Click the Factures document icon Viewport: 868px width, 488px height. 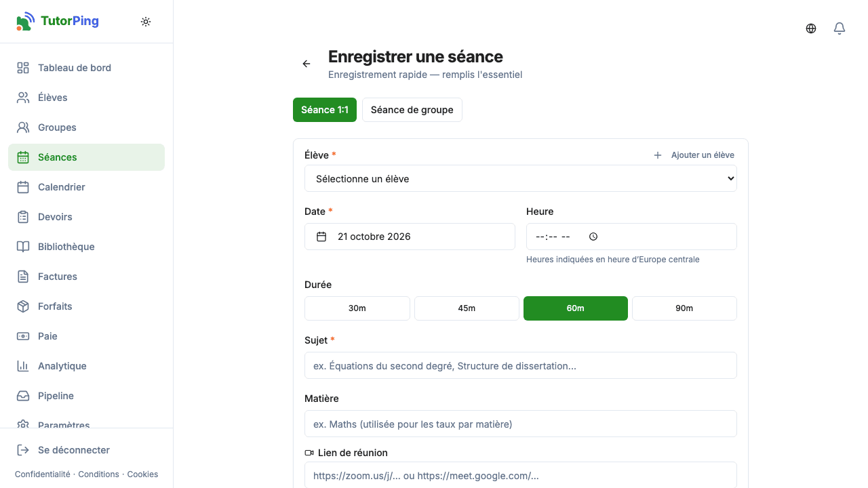(x=23, y=277)
